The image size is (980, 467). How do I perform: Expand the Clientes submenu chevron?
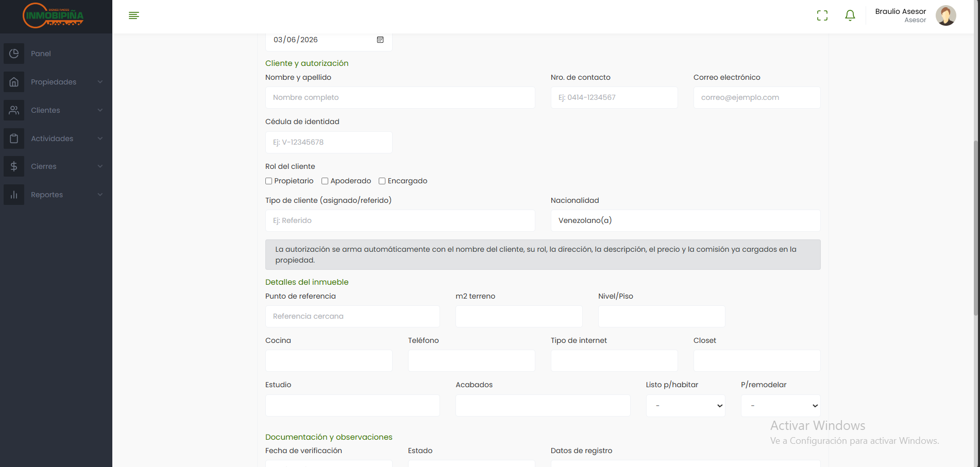[100, 110]
